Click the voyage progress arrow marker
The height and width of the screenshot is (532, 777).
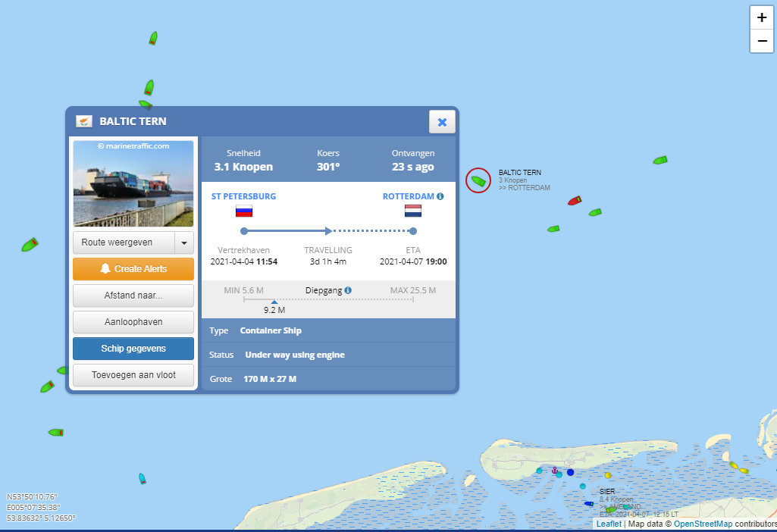328,231
